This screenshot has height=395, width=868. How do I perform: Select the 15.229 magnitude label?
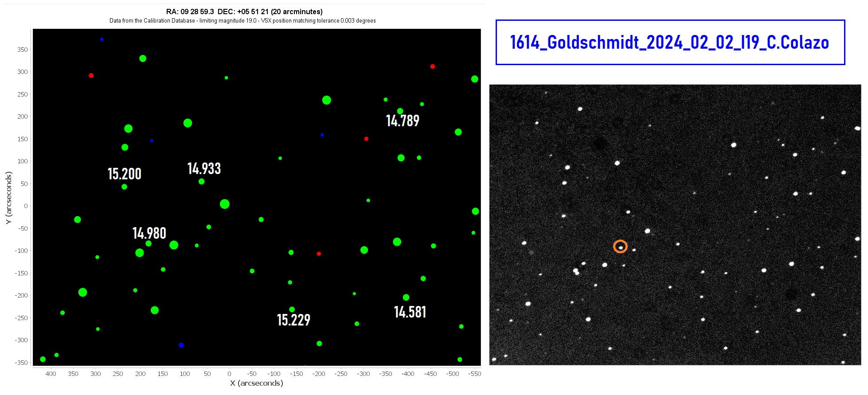tap(293, 320)
